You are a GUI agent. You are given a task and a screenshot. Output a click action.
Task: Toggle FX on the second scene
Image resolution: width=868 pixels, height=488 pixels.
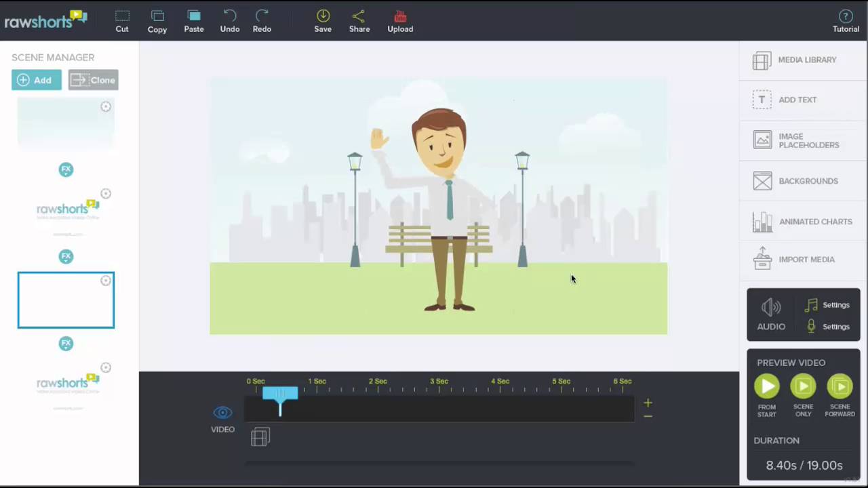click(x=66, y=256)
